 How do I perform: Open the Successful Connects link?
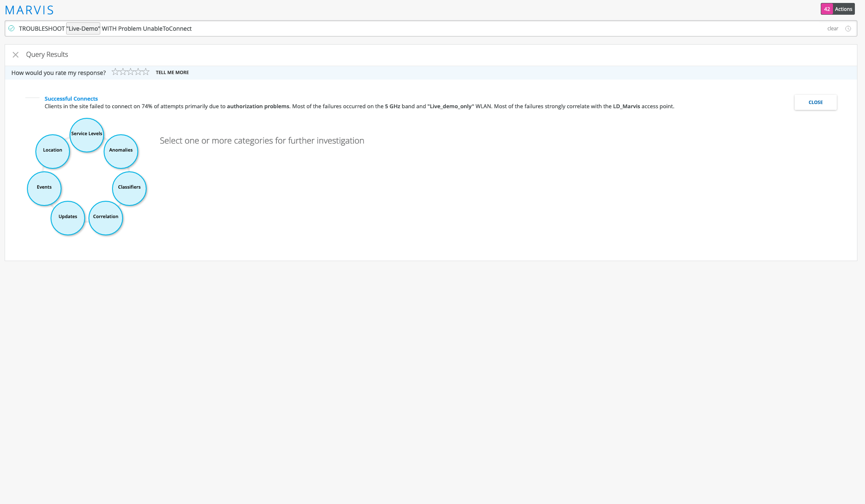pos(71,99)
